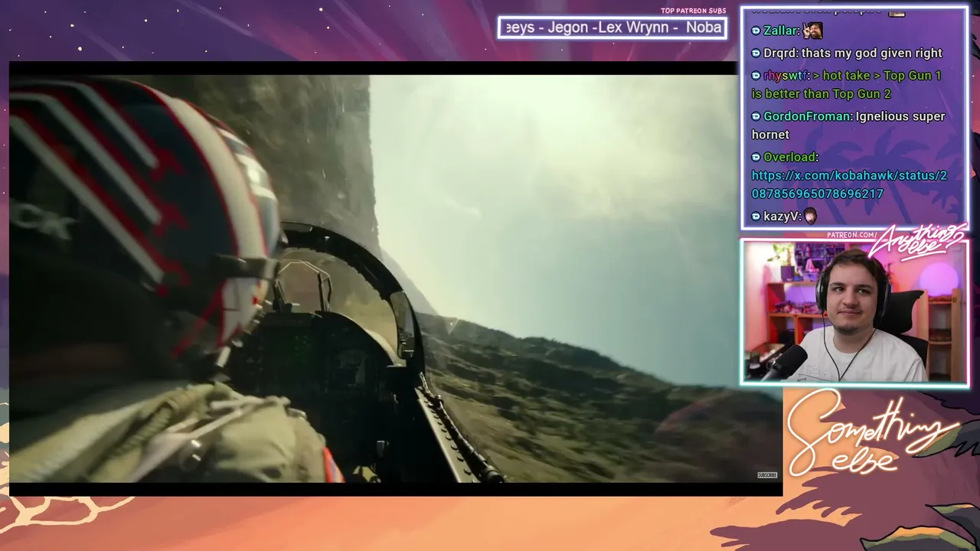
Task: Click the emote in Zallar's message
Action: (813, 31)
